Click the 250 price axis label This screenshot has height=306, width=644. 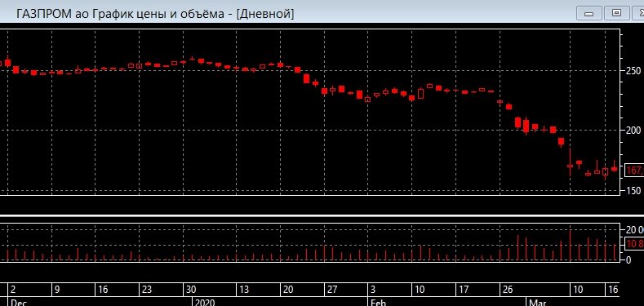[633, 71]
